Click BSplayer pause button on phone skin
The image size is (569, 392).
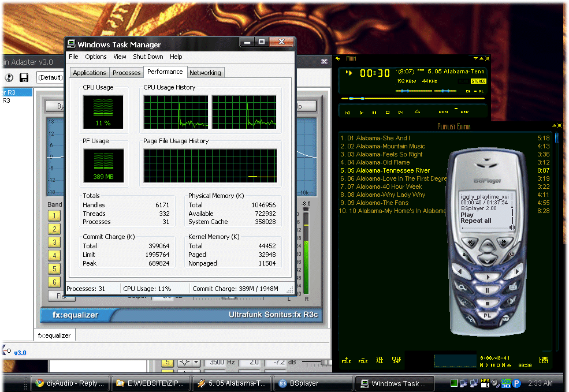[487, 290]
